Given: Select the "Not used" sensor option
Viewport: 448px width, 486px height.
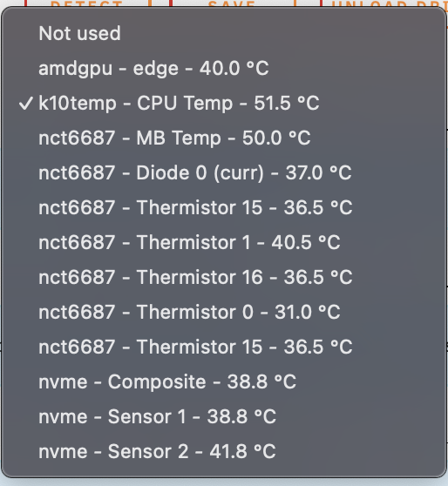Looking at the screenshot, I should click(x=223, y=33).
